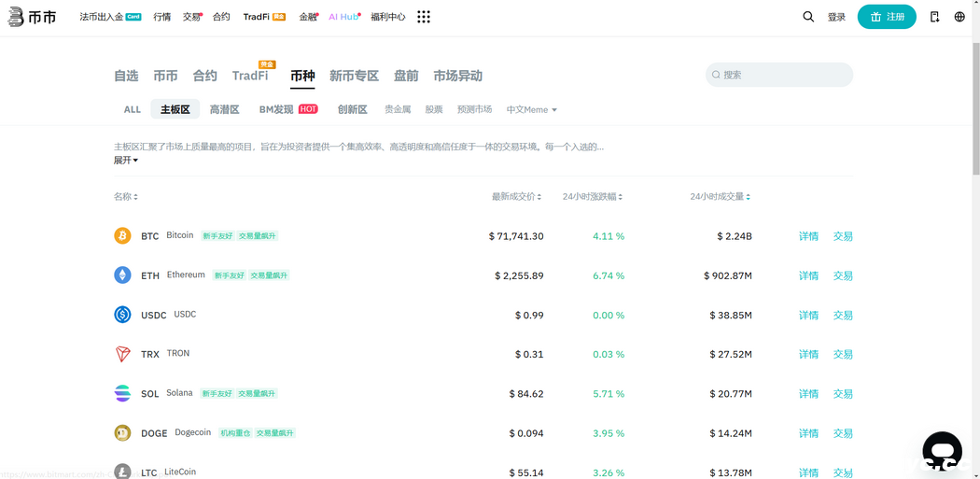Switch to 市场异动 tab
The width and height of the screenshot is (980, 479).
pyautogui.click(x=458, y=76)
